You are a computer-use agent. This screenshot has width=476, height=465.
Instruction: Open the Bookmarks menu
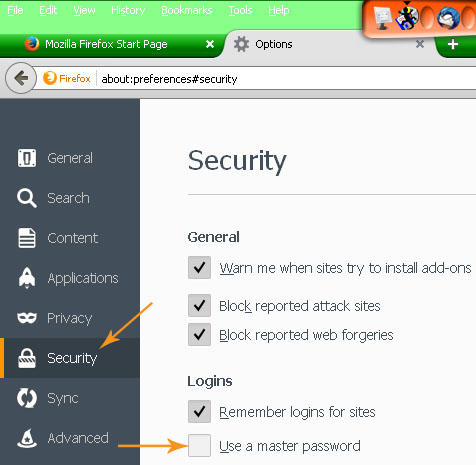coord(187,11)
